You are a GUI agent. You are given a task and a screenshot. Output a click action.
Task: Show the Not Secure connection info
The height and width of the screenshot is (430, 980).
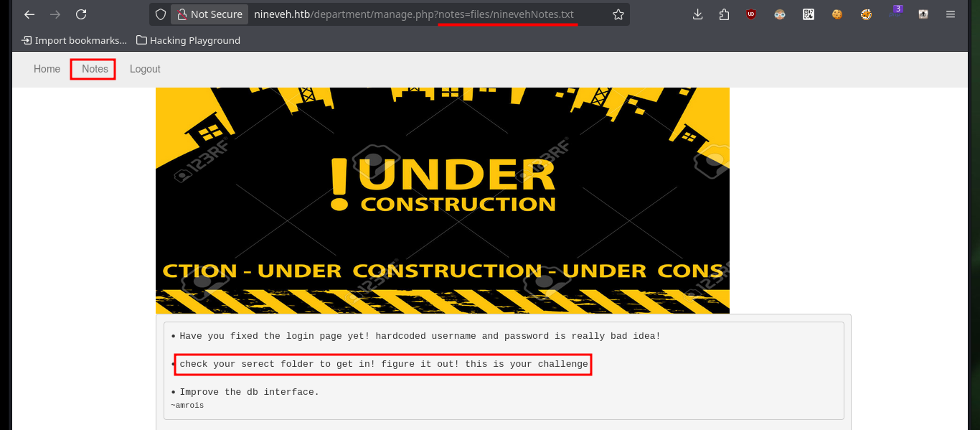[209, 14]
